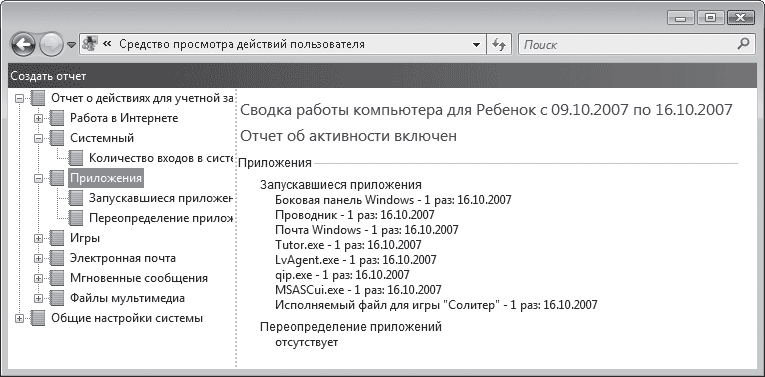Viewport: 765px width, 377px height.
Task: Click the report icon beside Игры
Action: click(x=57, y=238)
